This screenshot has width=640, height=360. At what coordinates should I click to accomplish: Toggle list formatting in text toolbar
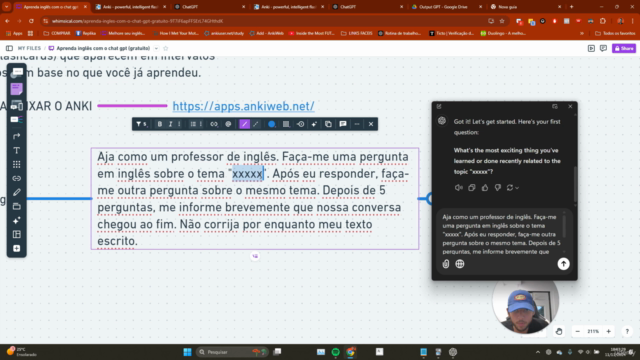(193, 124)
